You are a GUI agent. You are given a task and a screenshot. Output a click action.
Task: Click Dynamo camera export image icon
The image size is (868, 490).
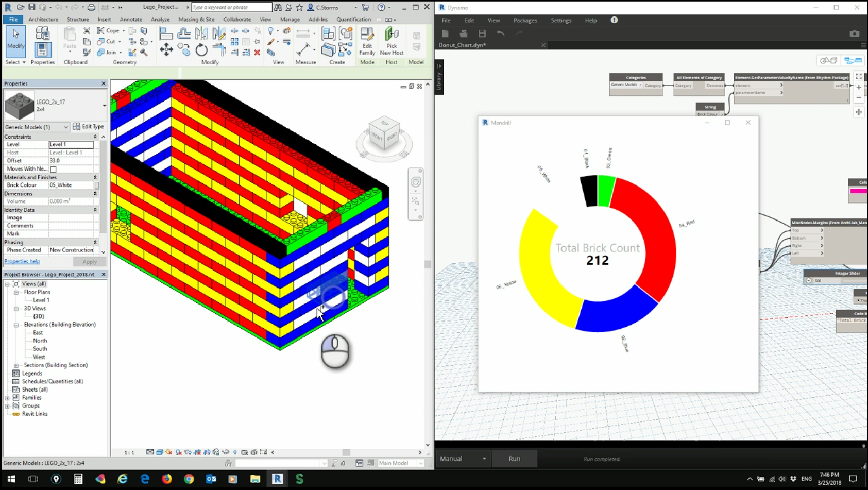point(854,33)
